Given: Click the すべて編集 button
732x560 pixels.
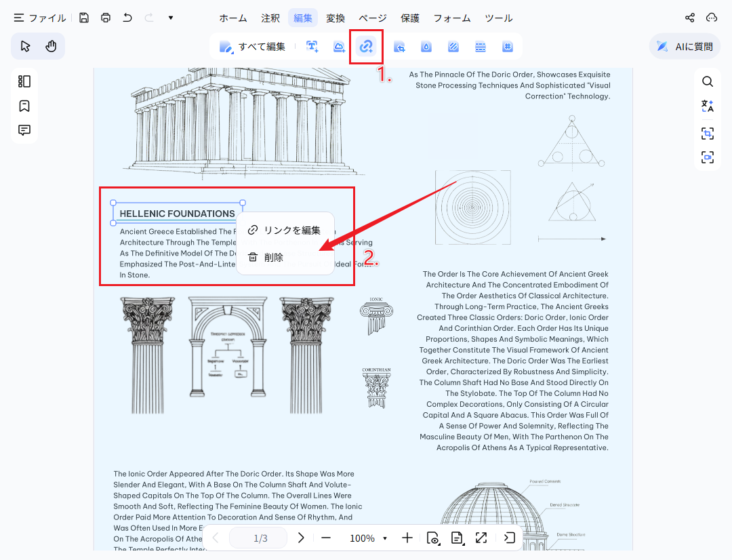Looking at the screenshot, I should coord(253,46).
